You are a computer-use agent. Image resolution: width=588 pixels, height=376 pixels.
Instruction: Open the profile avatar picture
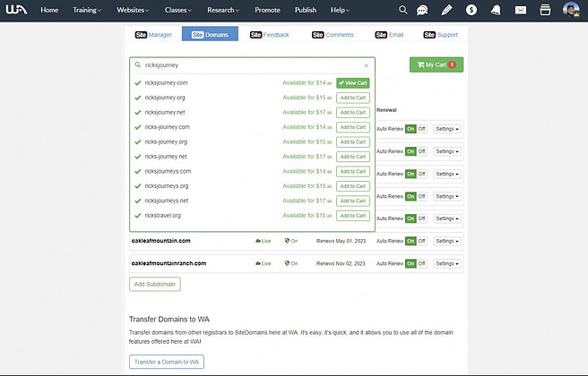point(571,10)
